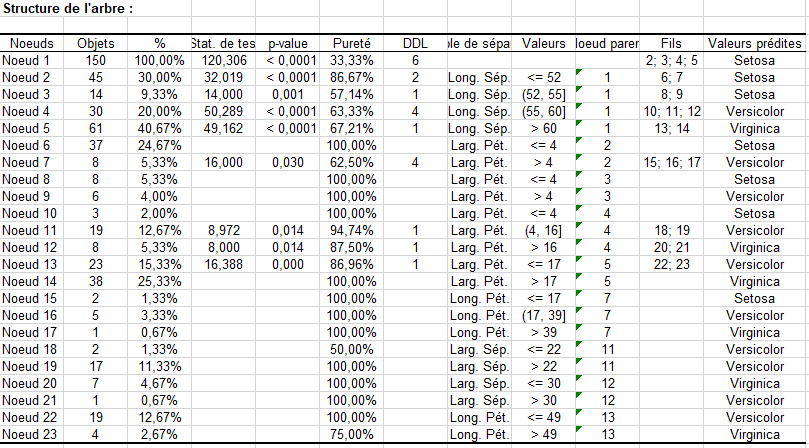
Task: Click the purity cell showing 50,00%
Action: tap(352, 348)
